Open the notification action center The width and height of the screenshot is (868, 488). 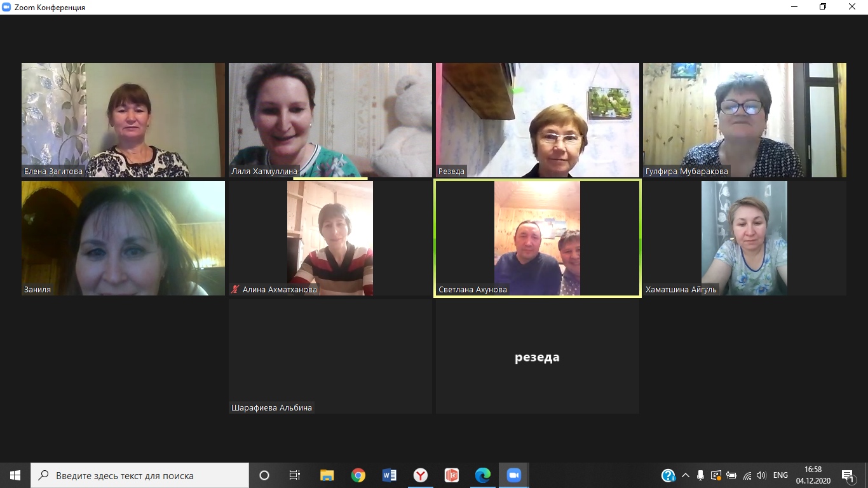(848, 475)
